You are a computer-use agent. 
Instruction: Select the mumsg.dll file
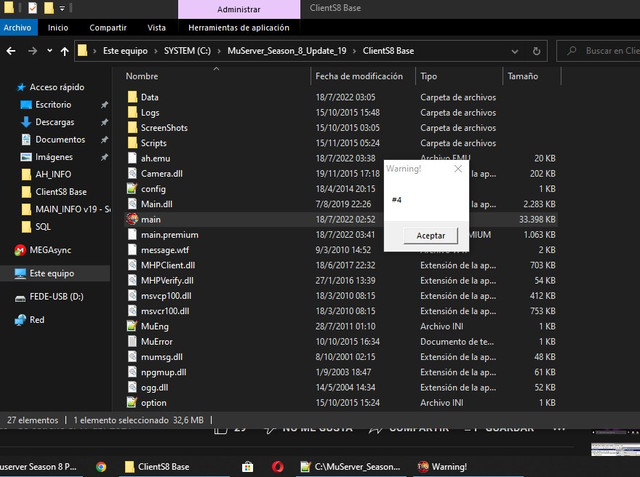tap(162, 357)
